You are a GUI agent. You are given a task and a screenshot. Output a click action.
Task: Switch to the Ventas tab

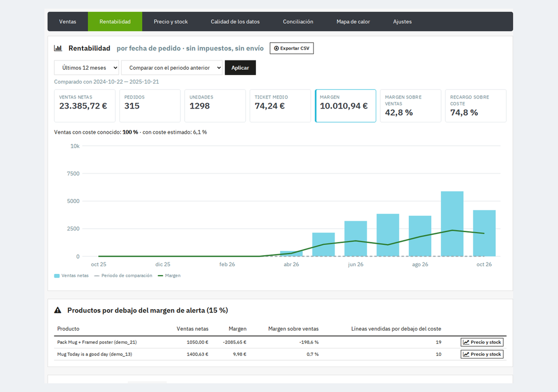coord(68,22)
